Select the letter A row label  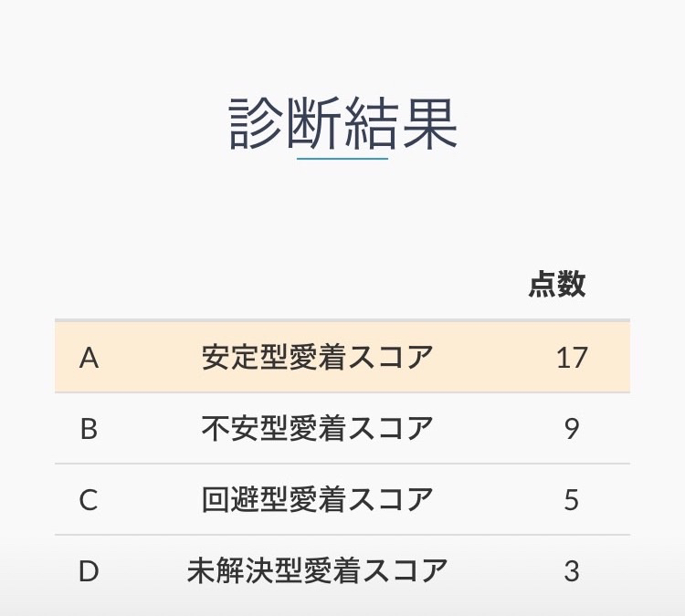pyautogui.click(x=89, y=358)
